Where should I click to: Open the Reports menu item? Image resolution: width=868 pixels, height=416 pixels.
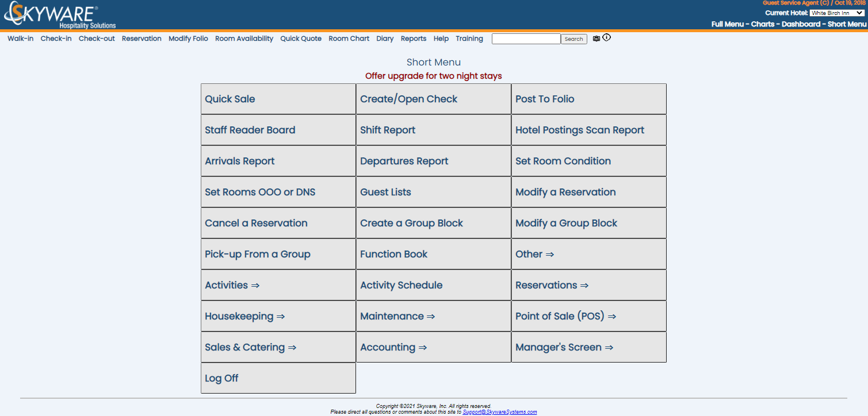pos(414,38)
